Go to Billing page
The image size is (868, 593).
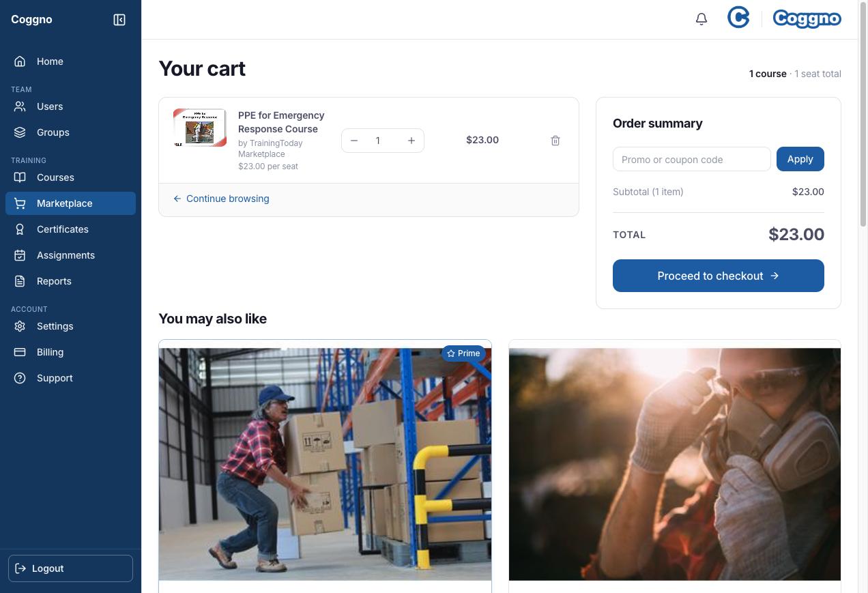pyautogui.click(x=70, y=352)
